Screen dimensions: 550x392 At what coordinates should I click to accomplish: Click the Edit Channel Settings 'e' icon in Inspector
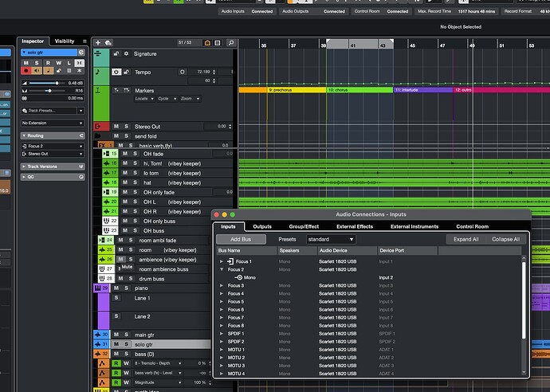[x=81, y=53]
